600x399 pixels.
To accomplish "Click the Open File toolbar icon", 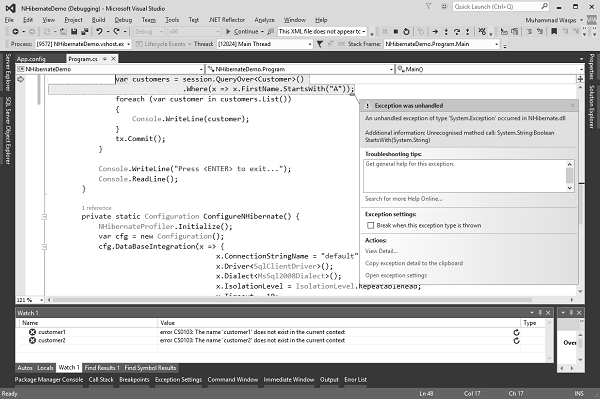I will pos(64,31).
